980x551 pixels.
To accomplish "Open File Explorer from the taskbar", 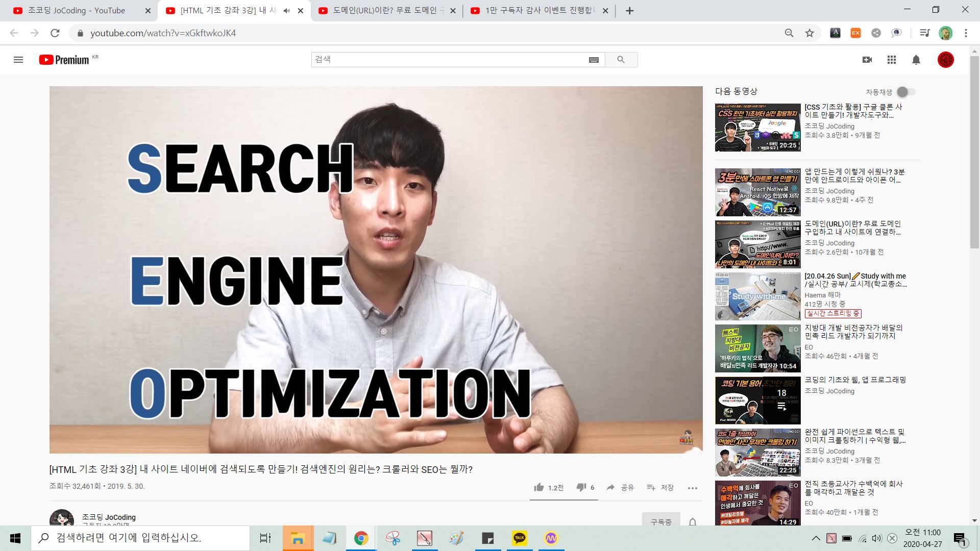I will point(298,538).
